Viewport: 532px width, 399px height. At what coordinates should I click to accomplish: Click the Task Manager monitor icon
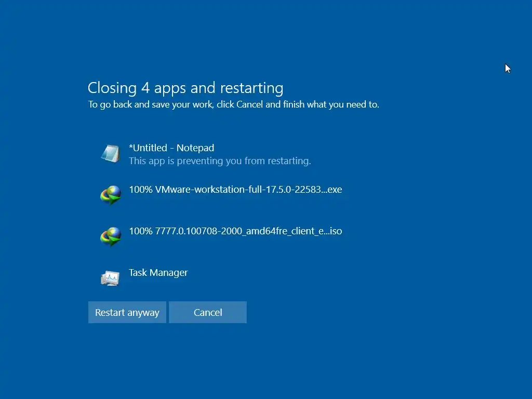pyautogui.click(x=110, y=278)
